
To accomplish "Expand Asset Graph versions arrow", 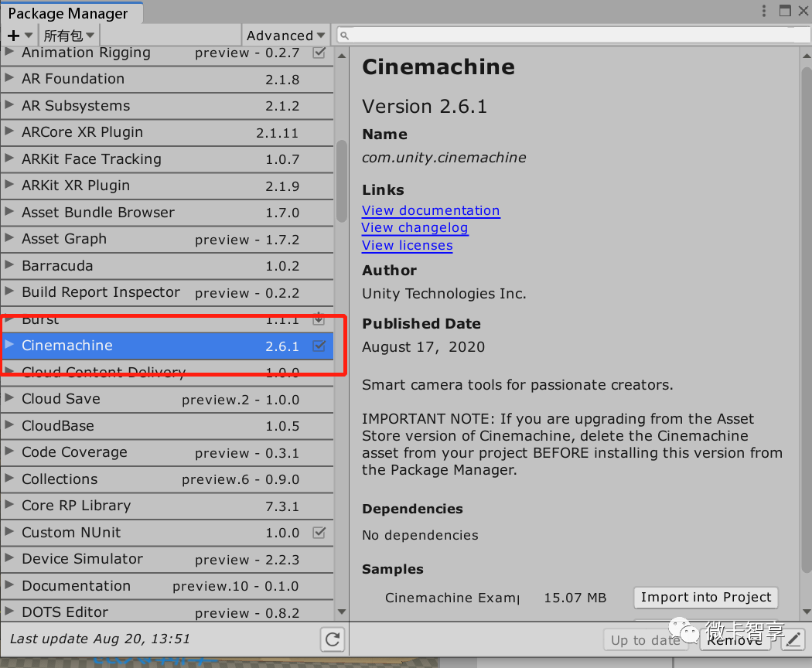I will click(9, 237).
